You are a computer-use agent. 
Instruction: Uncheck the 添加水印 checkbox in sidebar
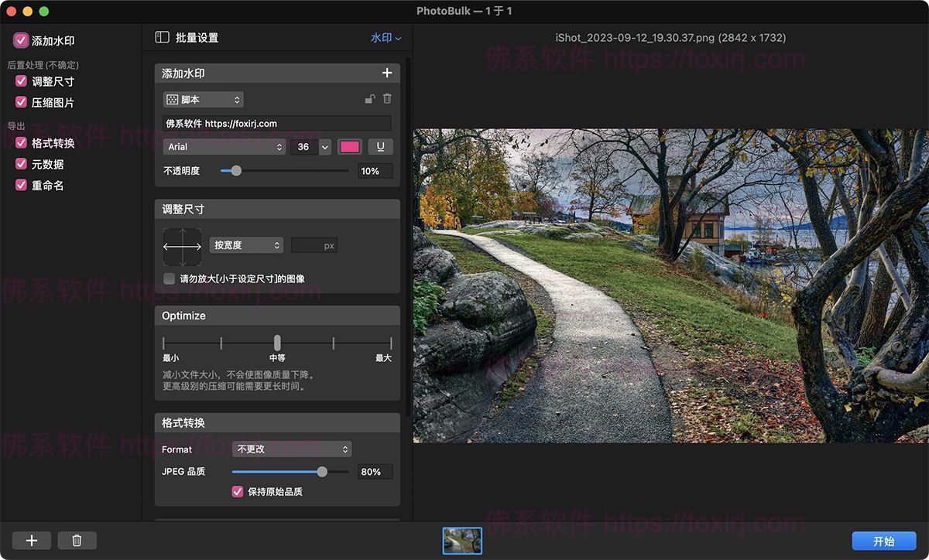click(21, 40)
